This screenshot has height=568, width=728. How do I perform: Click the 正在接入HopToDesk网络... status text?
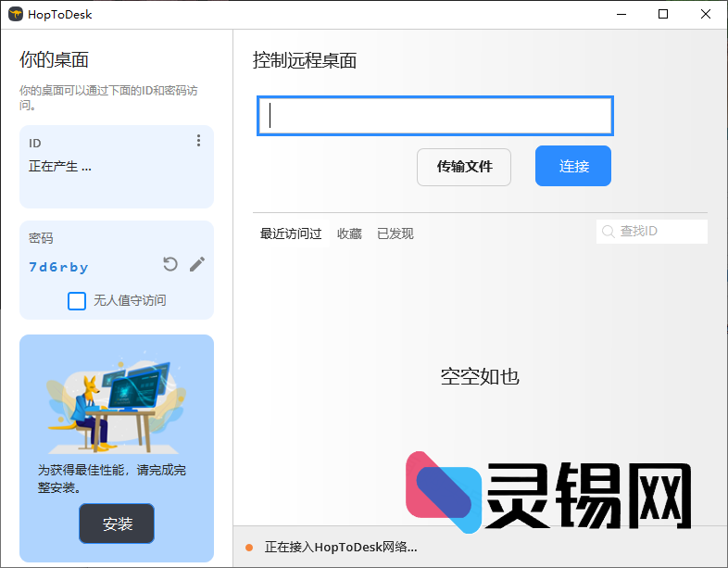341,547
